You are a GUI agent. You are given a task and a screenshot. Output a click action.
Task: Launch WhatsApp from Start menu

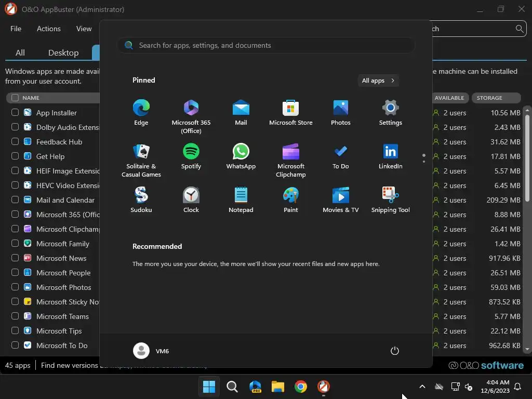point(241,156)
